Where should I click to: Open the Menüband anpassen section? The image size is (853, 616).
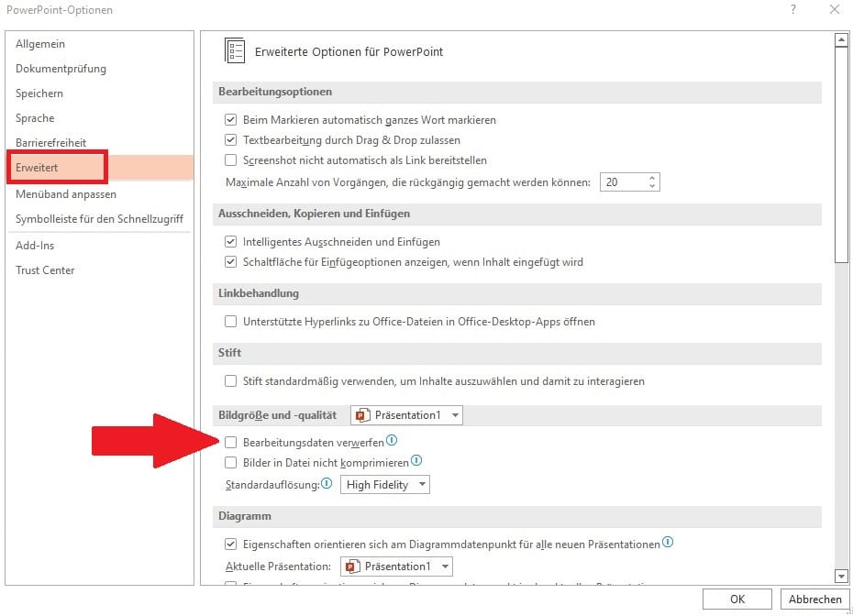(66, 193)
